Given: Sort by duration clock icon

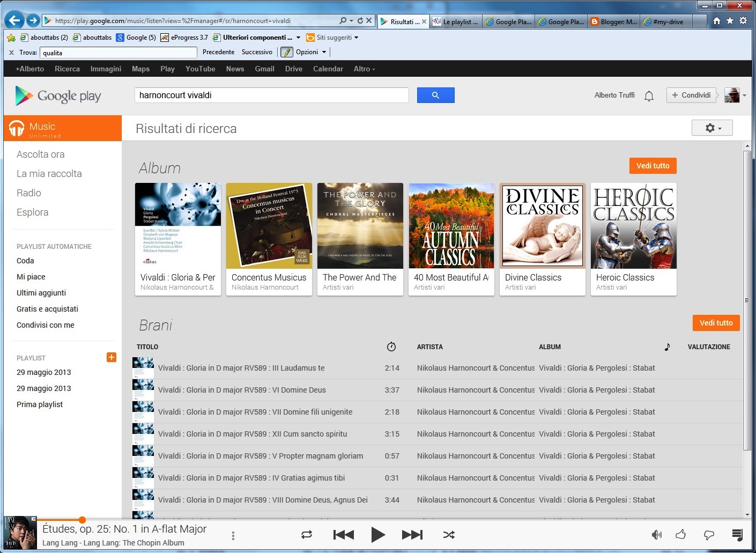Looking at the screenshot, I should 391,346.
